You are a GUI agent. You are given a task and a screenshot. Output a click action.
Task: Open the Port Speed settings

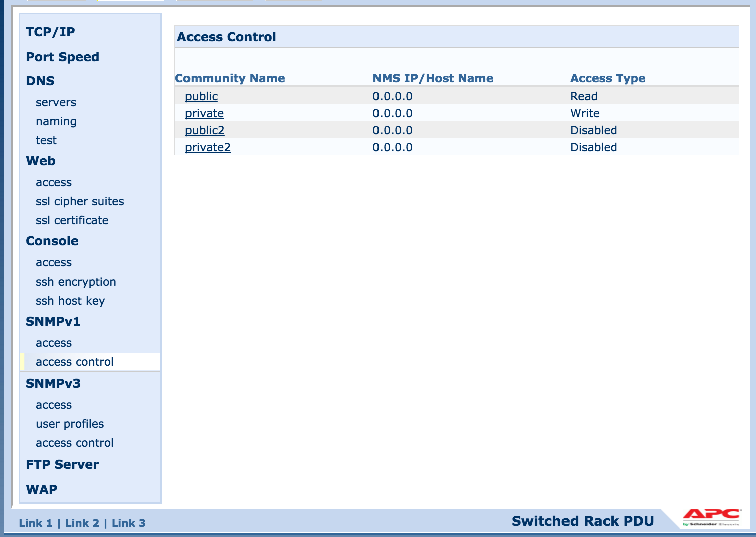[x=62, y=57]
